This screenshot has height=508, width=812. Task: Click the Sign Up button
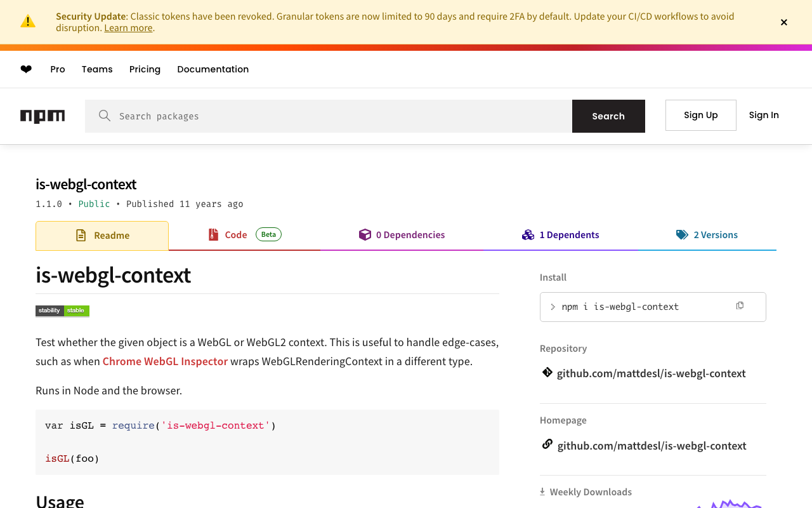pyautogui.click(x=700, y=115)
